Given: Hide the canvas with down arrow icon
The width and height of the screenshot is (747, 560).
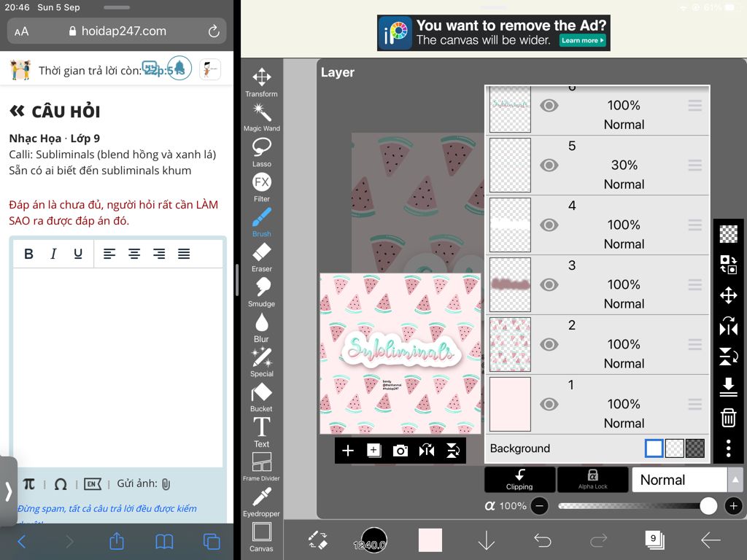Looking at the screenshot, I should pyautogui.click(x=487, y=540).
